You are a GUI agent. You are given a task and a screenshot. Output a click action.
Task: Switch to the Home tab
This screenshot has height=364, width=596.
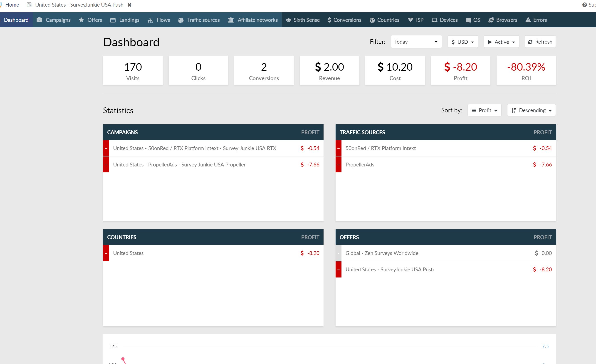(12, 5)
